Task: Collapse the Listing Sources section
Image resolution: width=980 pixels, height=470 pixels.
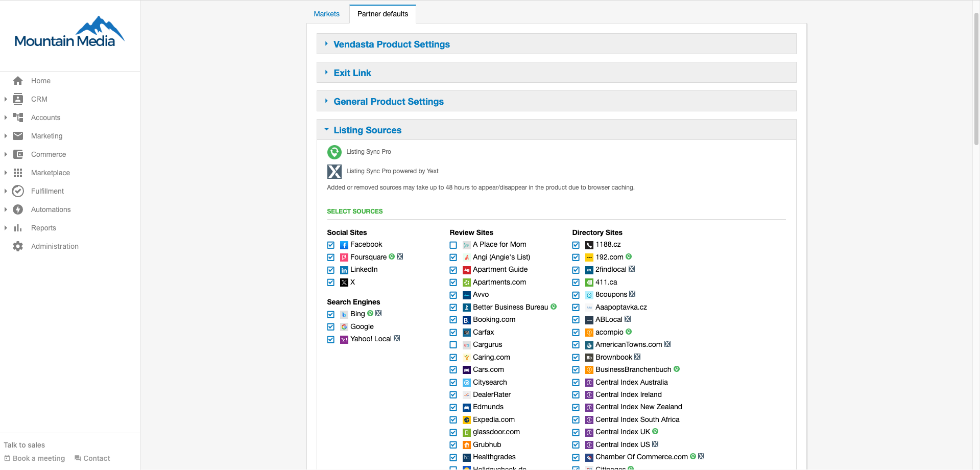Action: click(556, 130)
